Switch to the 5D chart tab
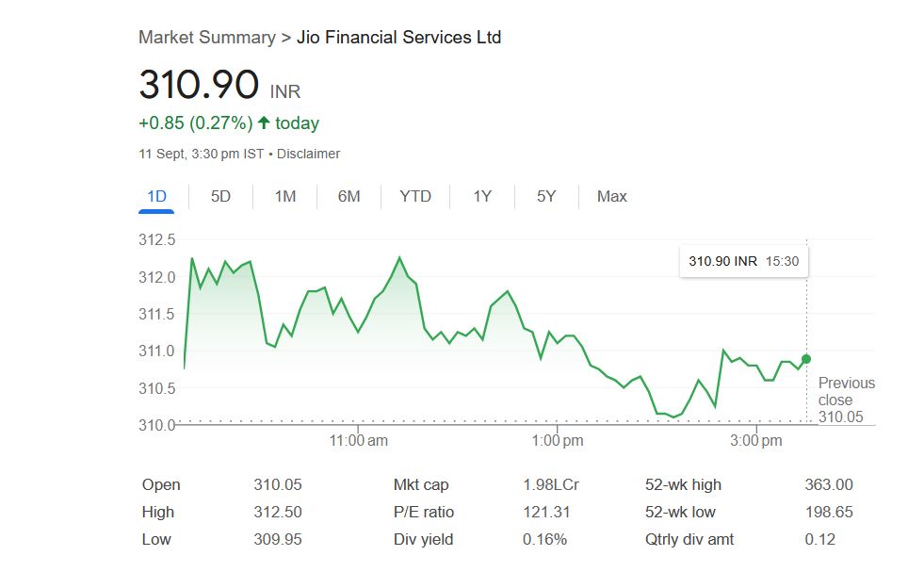Screen dimensions: 924x572 [x=220, y=196]
